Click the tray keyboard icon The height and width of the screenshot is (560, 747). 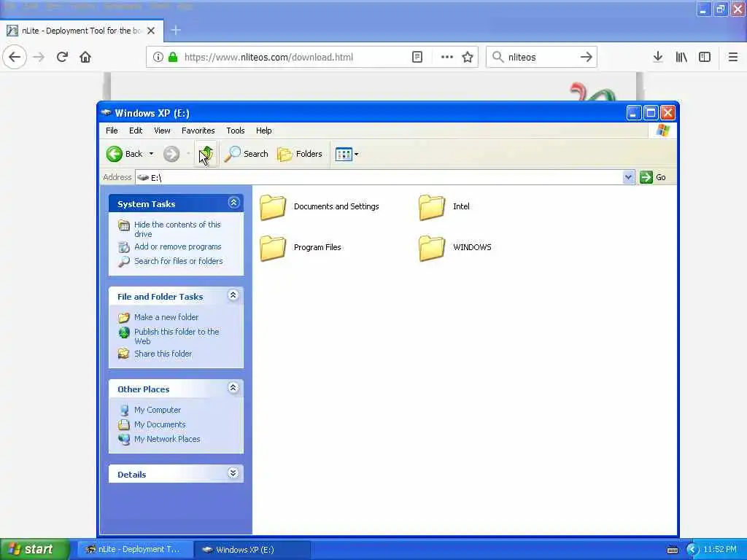tap(673, 550)
